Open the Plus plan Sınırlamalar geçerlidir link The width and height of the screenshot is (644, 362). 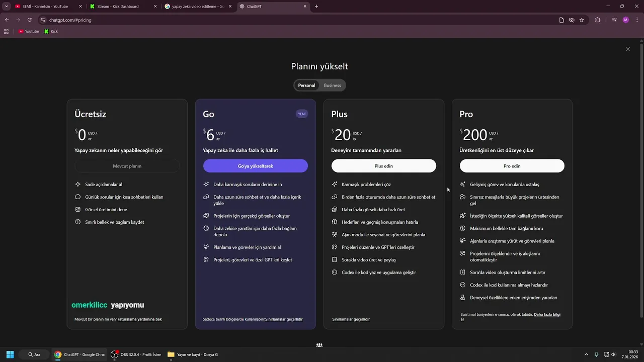pos(351,319)
